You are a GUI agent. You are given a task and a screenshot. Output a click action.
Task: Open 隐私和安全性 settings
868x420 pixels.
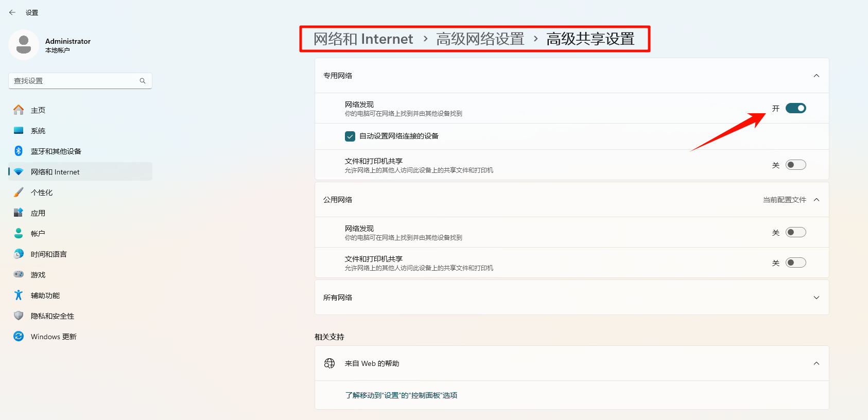pyautogui.click(x=80, y=316)
